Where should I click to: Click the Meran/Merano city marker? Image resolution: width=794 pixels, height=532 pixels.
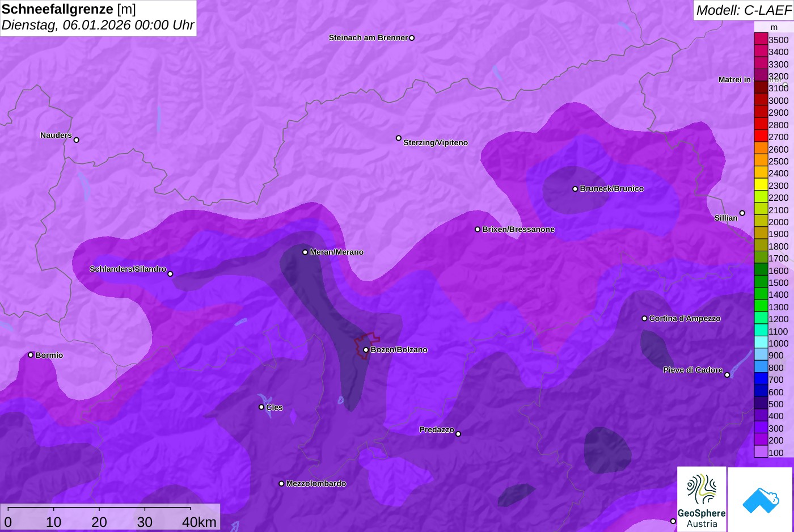[305, 252]
